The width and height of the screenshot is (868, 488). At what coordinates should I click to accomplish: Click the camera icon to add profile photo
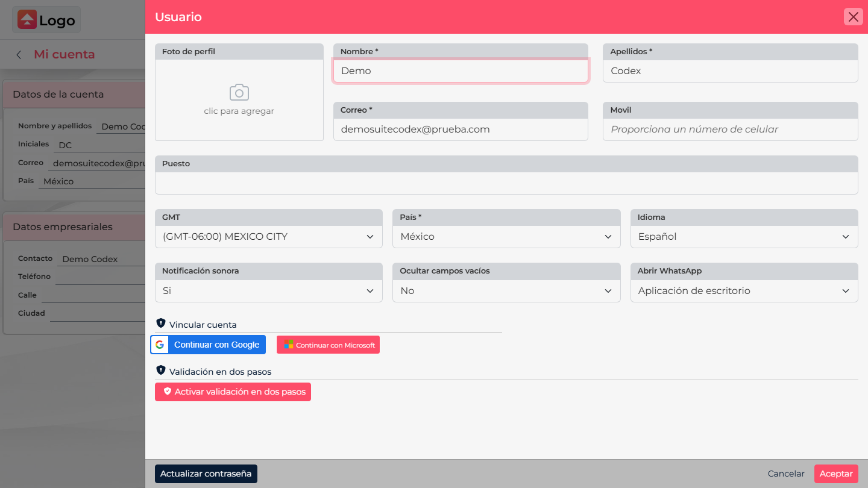tap(239, 93)
